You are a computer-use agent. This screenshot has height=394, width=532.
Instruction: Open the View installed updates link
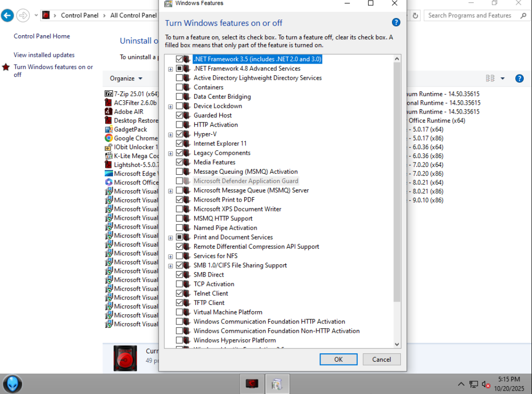pyautogui.click(x=44, y=55)
